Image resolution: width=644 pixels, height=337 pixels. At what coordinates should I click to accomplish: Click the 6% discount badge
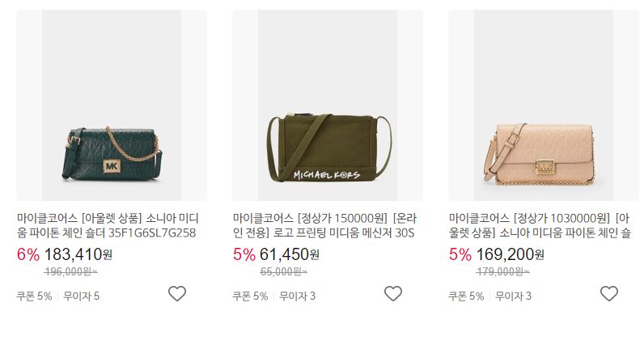28,254
